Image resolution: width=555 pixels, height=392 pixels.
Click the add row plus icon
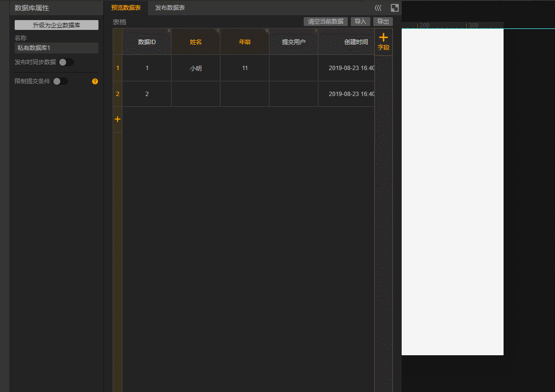(118, 119)
